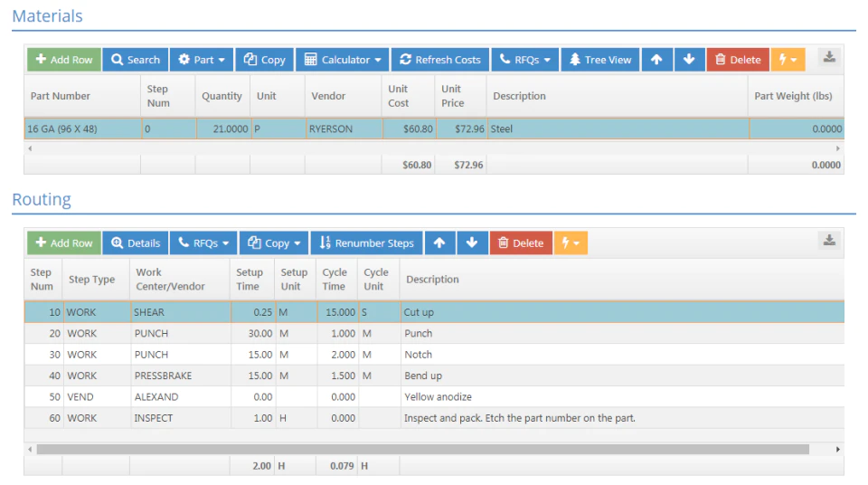Delete the selected routing step
Screen dimensions: 868x485
[521, 242]
